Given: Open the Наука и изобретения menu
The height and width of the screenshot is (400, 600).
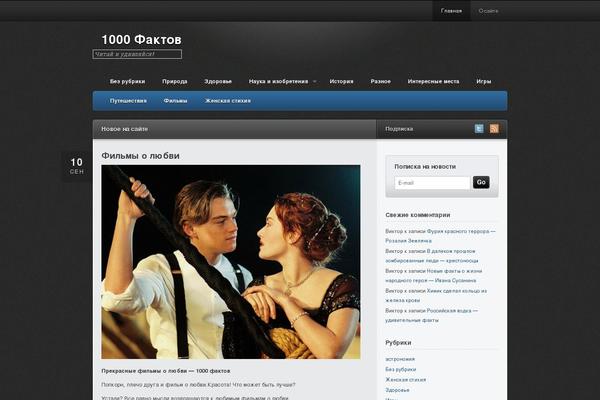Looking at the screenshot, I should pyautogui.click(x=278, y=81).
